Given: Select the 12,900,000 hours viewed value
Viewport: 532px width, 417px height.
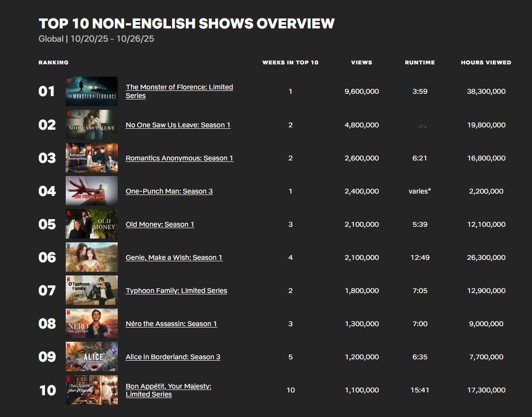Looking at the screenshot, I should coord(486,291).
